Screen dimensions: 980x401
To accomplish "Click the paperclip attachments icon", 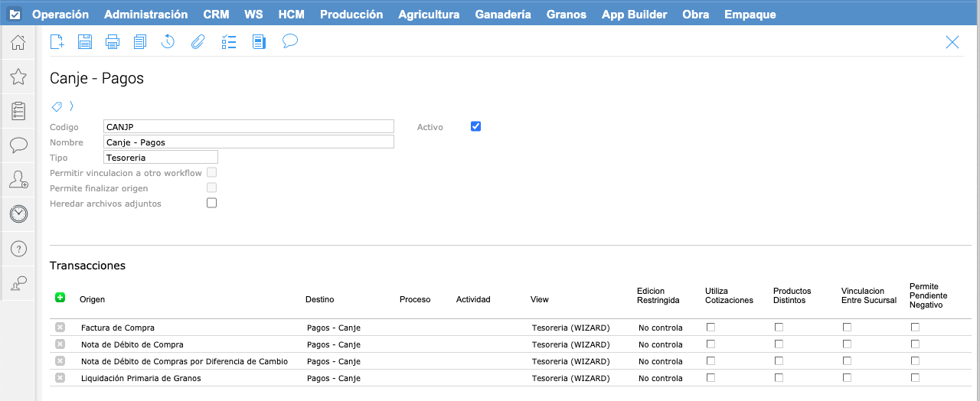I will tap(198, 42).
